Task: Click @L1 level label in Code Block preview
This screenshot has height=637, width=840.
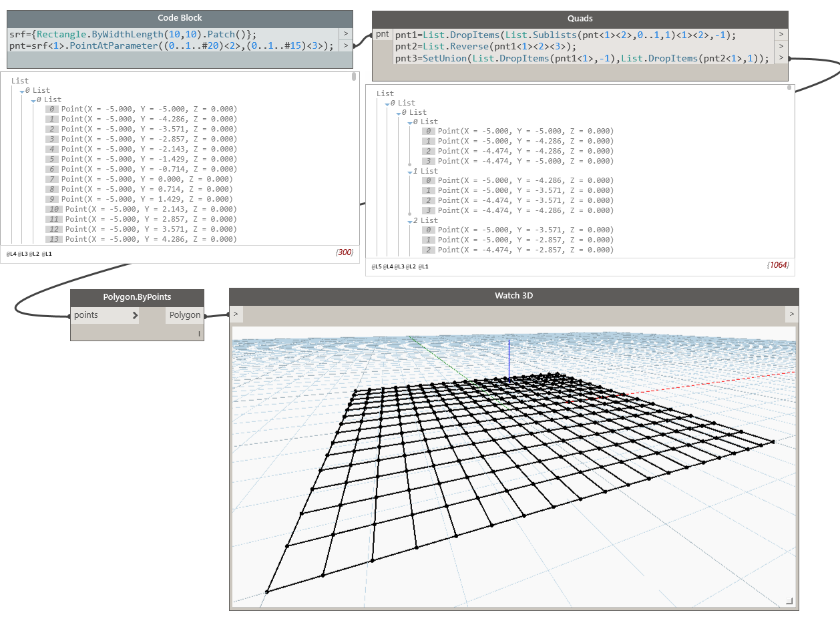Action: pos(47,254)
